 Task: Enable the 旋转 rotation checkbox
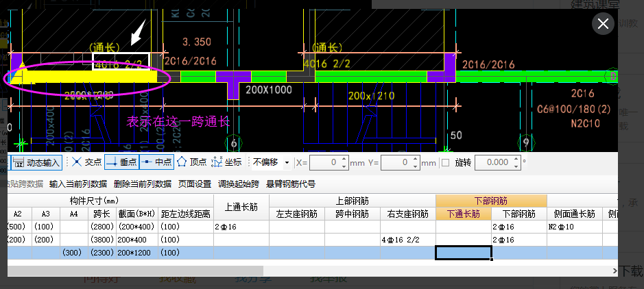(x=446, y=163)
